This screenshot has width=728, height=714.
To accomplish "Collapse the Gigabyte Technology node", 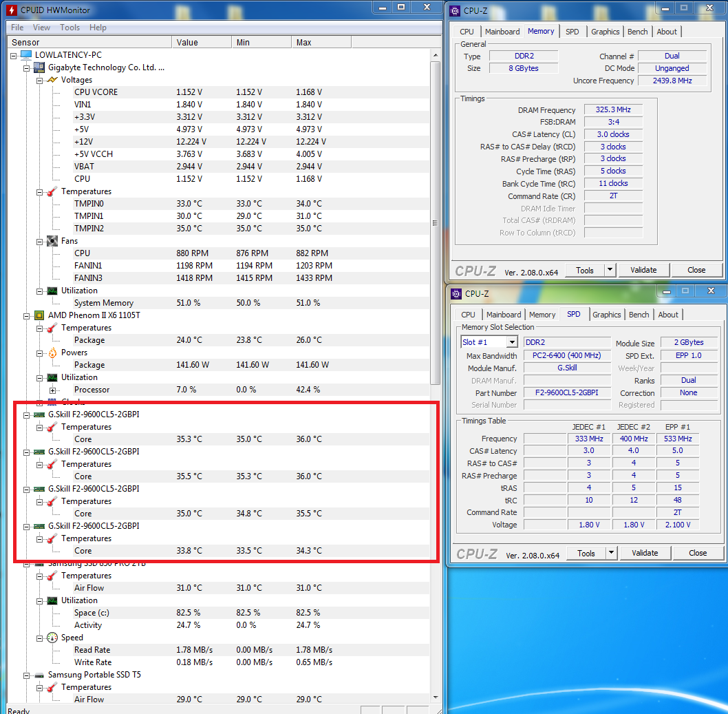I will tap(26, 68).
